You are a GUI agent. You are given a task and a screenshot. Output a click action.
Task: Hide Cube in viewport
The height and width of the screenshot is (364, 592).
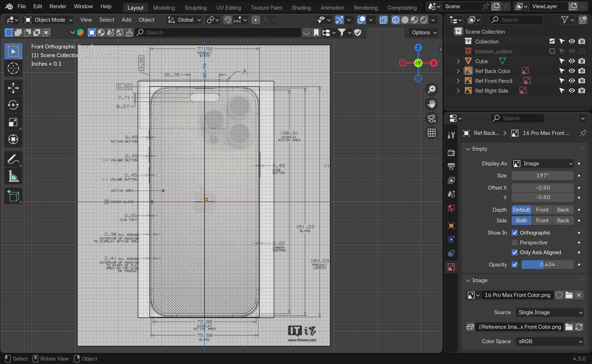click(x=572, y=61)
